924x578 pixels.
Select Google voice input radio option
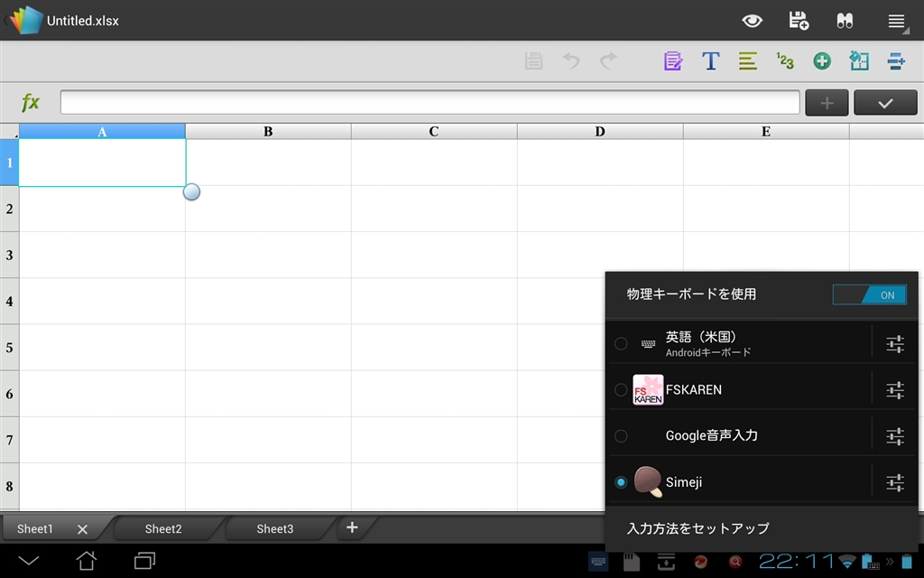pos(621,436)
